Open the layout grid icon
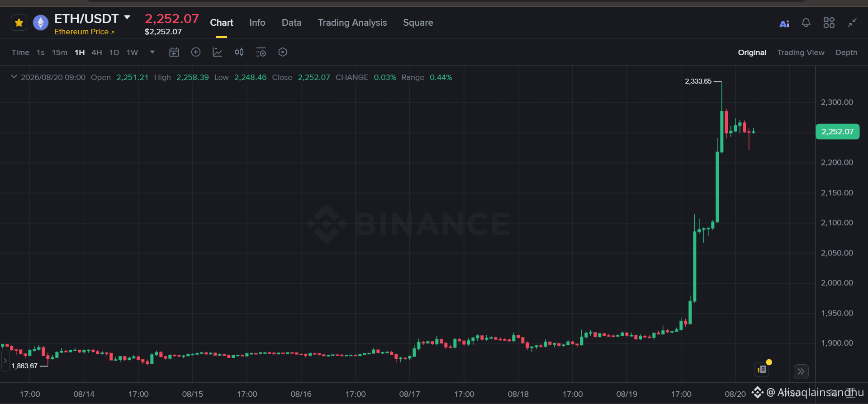This screenshot has width=868, height=404. click(x=829, y=23)
